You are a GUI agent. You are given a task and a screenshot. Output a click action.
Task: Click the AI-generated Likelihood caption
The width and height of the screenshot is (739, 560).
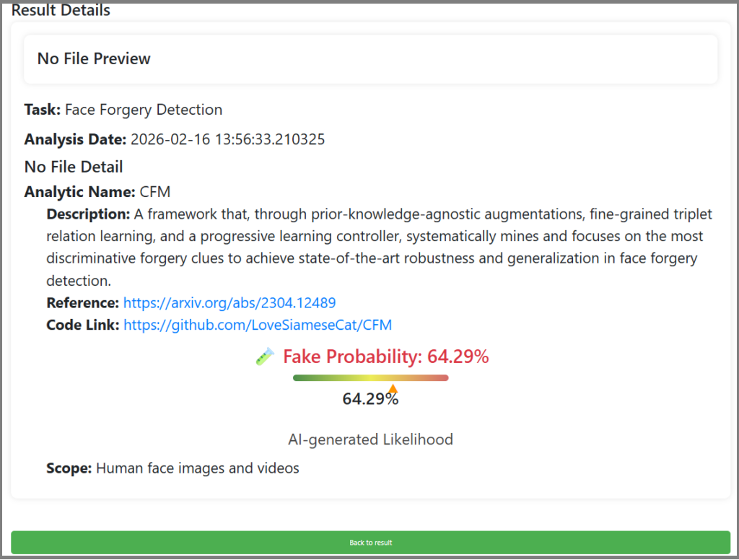point(370,439)
